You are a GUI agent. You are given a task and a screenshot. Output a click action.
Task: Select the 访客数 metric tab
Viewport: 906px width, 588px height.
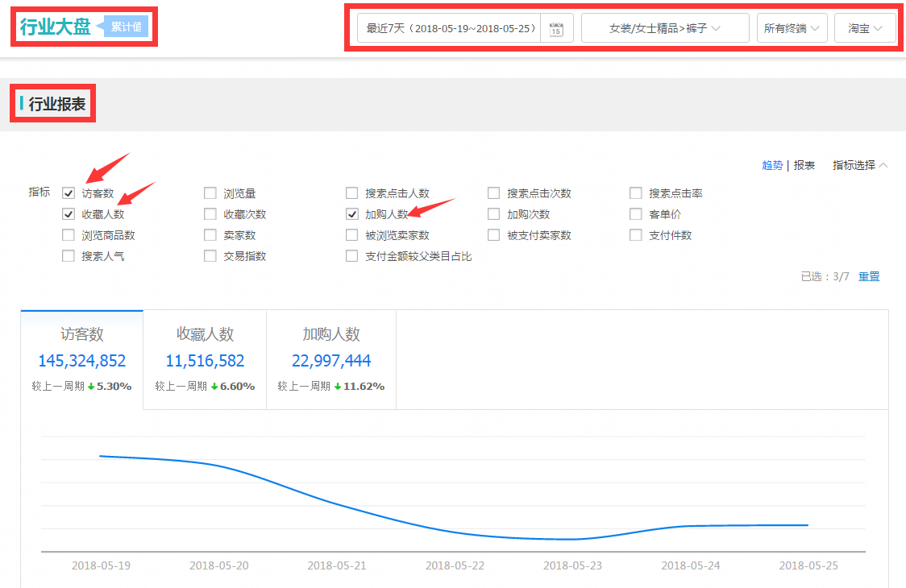82,359
